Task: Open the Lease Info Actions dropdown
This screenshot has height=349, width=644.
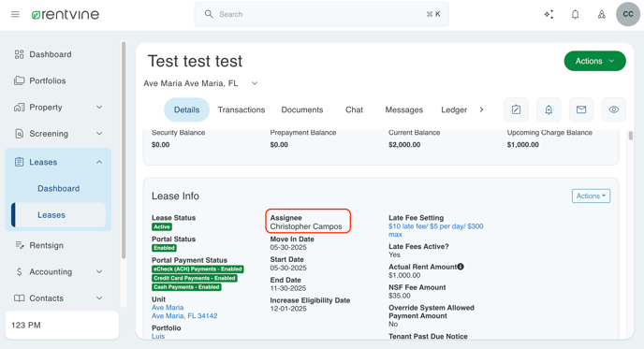Action: click(591, 196)
